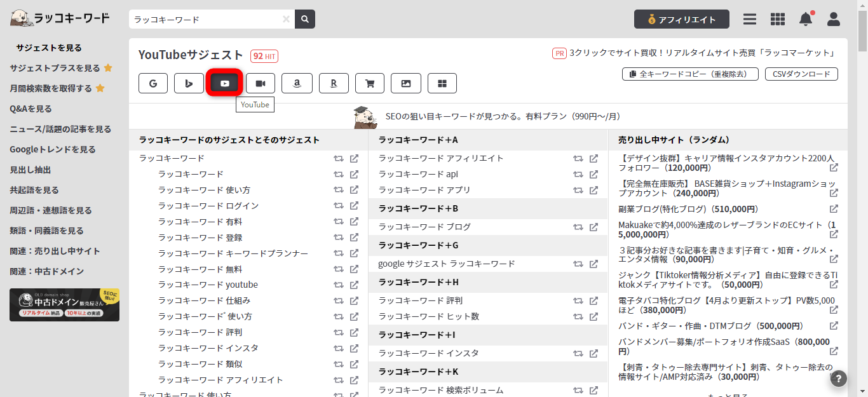Select 関連：売り出し中サイト in sidebar

point(55,251)
